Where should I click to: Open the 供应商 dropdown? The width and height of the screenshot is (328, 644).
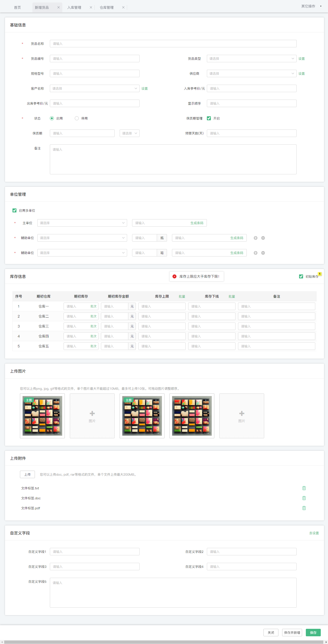pos(252,74)
